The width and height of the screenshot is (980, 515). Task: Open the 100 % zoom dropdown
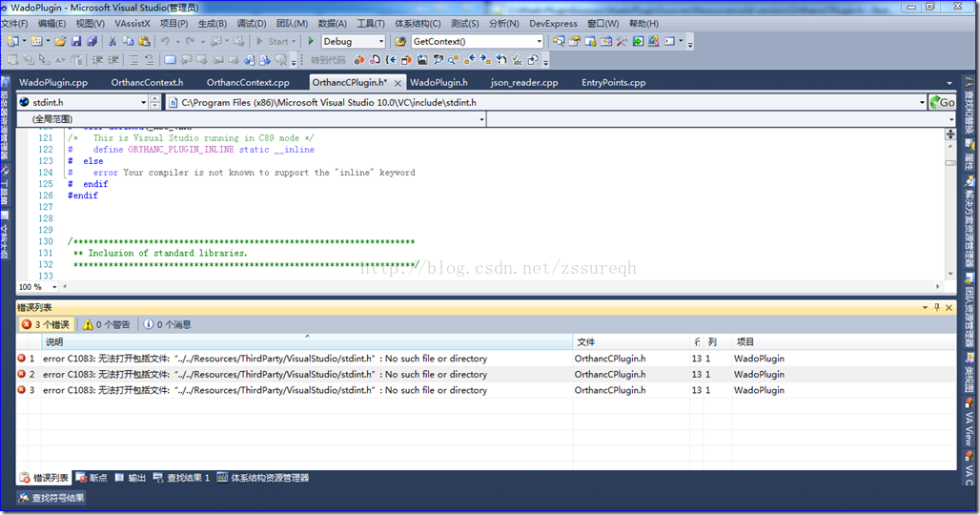[x=54, y=287]
